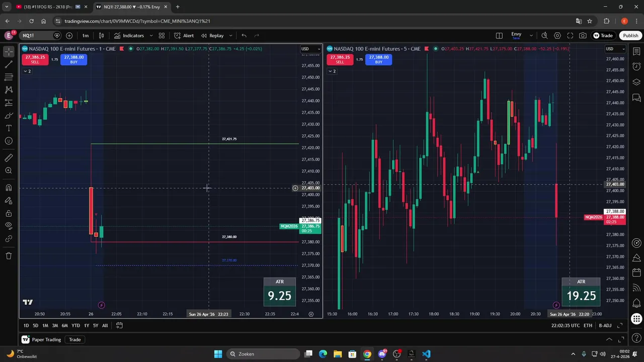Select the 1D date range

click(26, 326)
